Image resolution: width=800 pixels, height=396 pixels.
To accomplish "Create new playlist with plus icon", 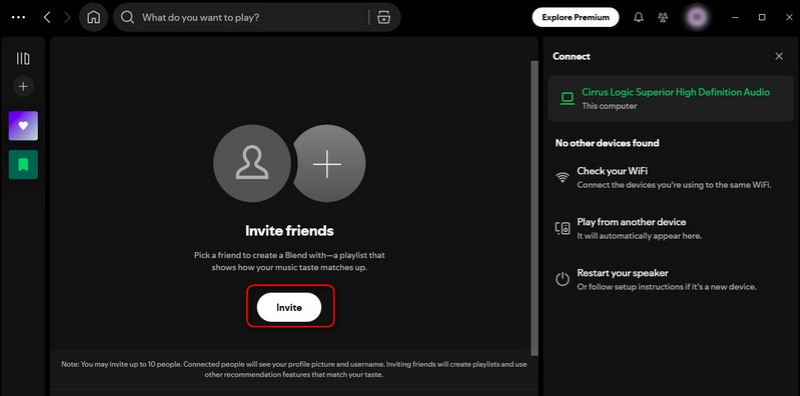I will 23,86.
